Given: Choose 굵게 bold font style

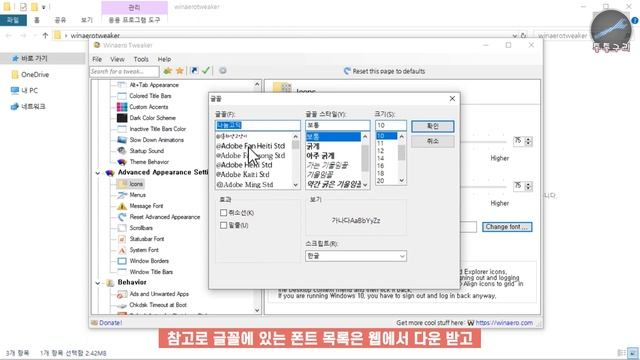Looking at the screenshot, I should click(313, 146).
